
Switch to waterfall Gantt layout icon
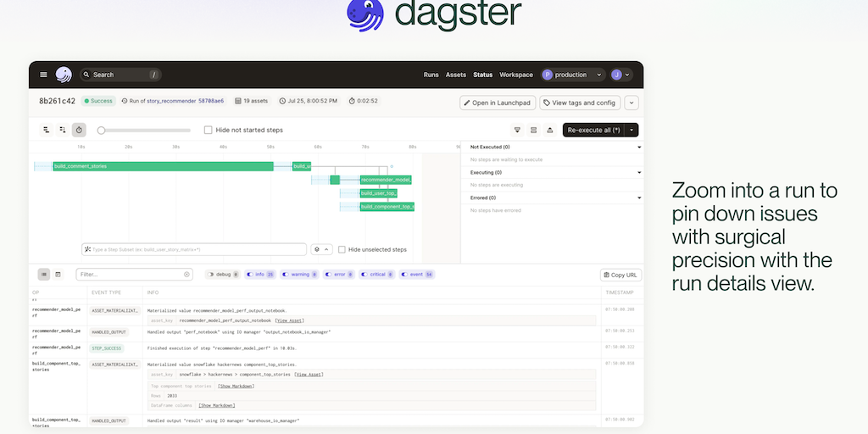coord(63,130)
